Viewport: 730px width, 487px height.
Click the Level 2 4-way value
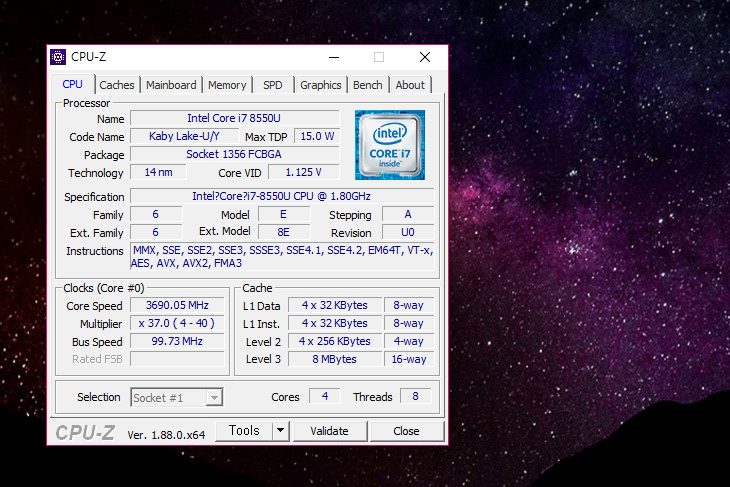click(409, 341)
